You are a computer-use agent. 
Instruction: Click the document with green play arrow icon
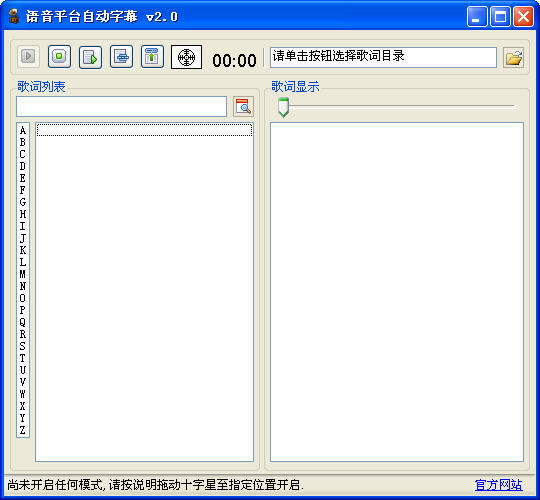90,57
